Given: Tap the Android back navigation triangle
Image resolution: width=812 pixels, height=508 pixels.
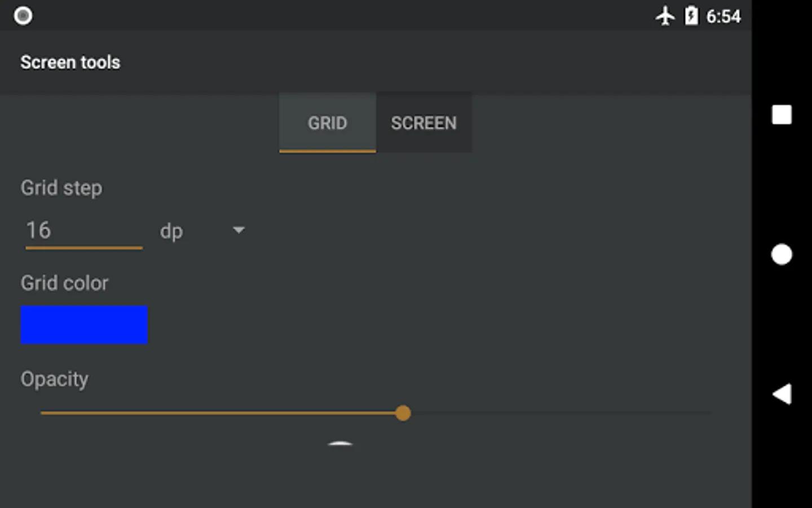Looking at the screenshot, I should click(x=782, y=394).
